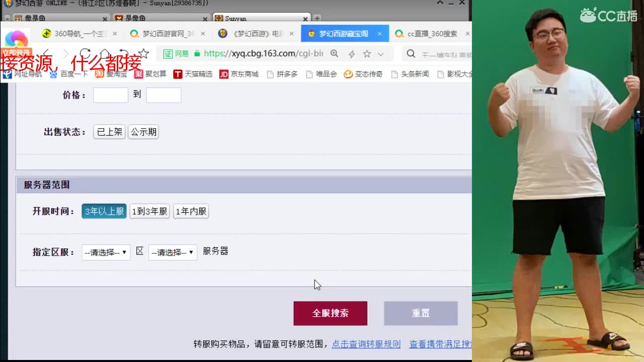Select the 梦幻西游藏宝阁 tab
This screenshot has width=644, height=362.
(344, 34)
